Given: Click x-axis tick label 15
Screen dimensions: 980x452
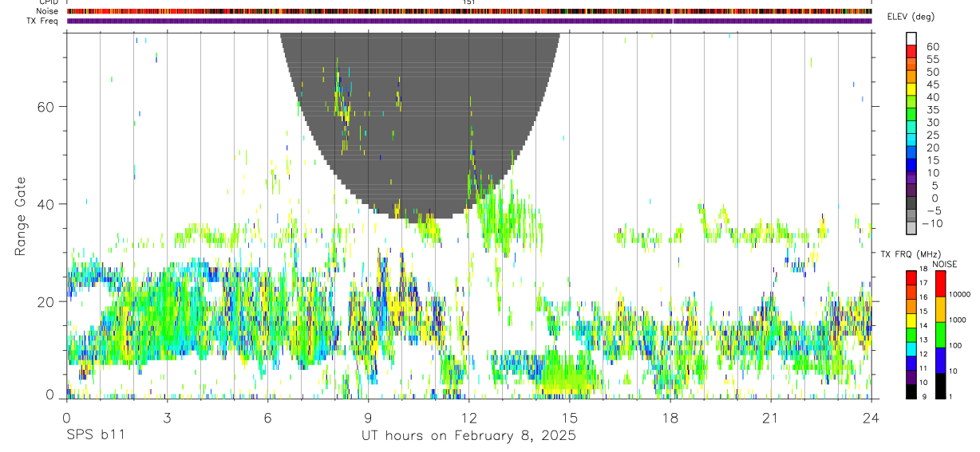Looking at the screenshot, I should [x=569, y=419].
